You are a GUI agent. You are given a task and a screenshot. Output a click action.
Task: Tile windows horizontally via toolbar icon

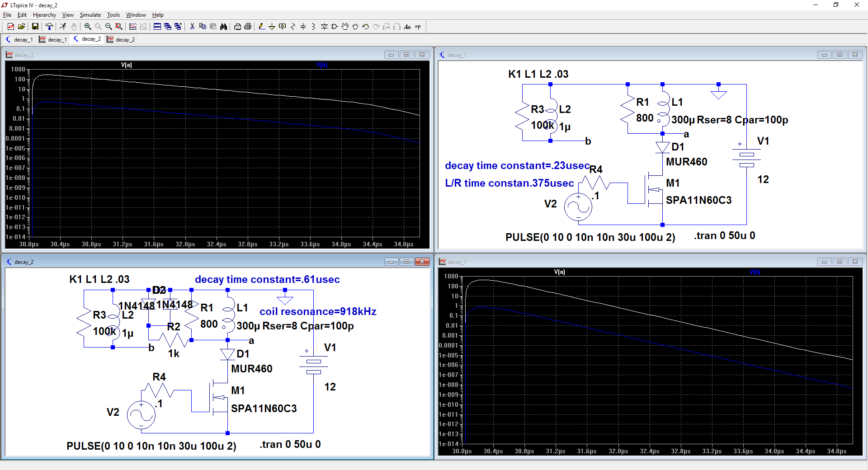157,27
